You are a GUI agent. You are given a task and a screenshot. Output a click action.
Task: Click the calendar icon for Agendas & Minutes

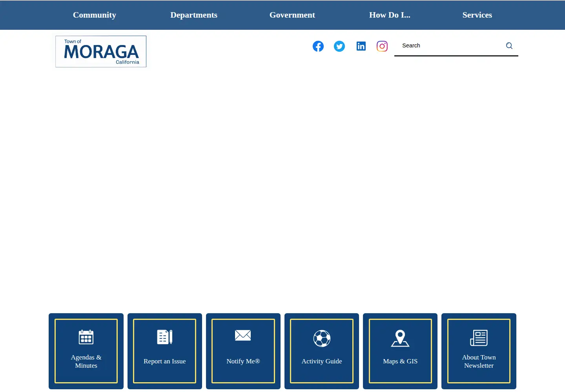[x=86, y=337]
